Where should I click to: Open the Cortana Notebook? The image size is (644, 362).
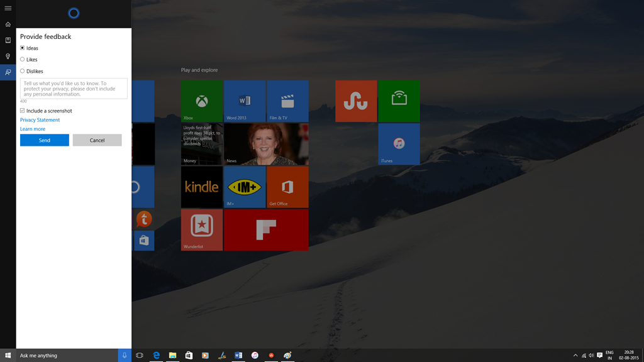click(8, 40)
